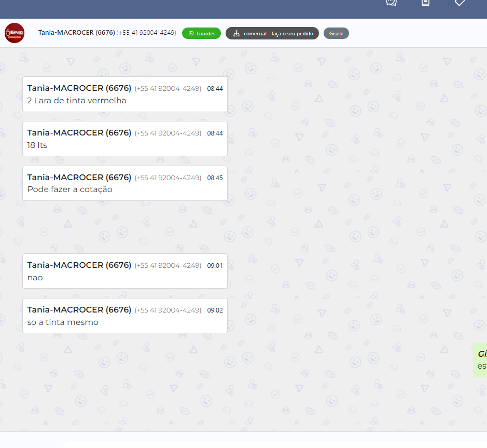The height and width of the screenshot is (448, 487).
Task: Focus the message input area at bottom
Action: tap(259, 441)
